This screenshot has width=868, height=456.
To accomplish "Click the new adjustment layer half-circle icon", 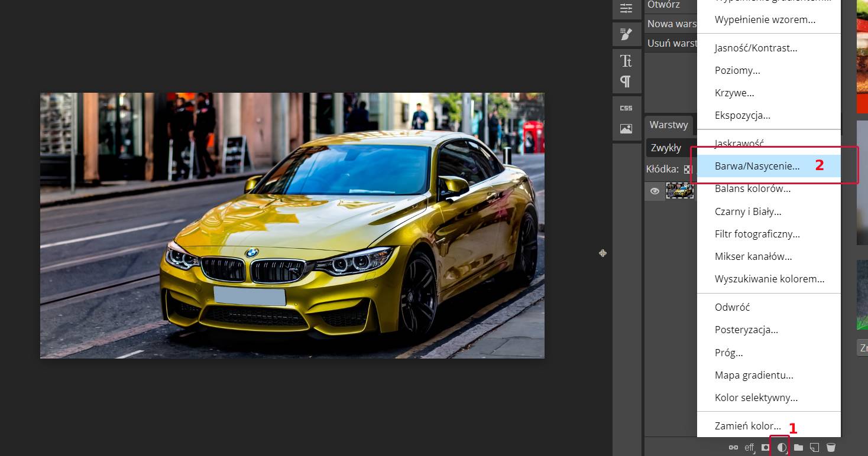I will point(782,448).
